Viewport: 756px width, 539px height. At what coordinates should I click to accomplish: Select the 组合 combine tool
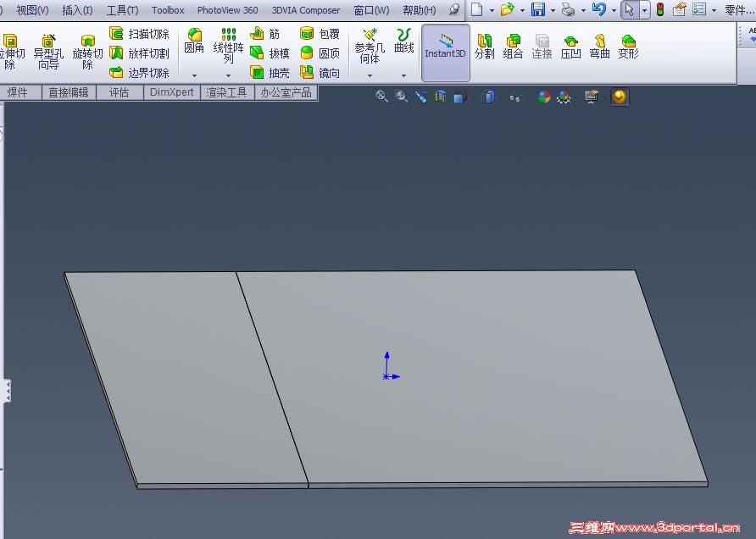click(x=513, y=47)
